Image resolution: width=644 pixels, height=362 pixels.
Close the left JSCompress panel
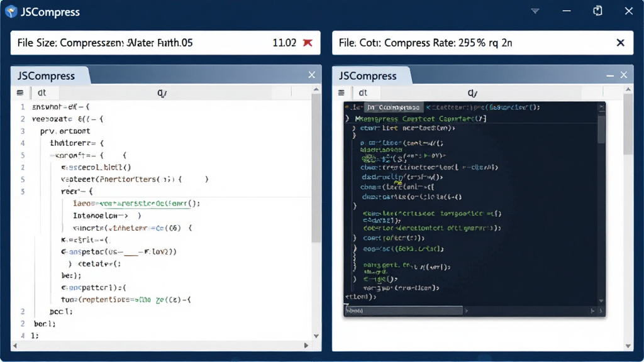coord(312,75)
